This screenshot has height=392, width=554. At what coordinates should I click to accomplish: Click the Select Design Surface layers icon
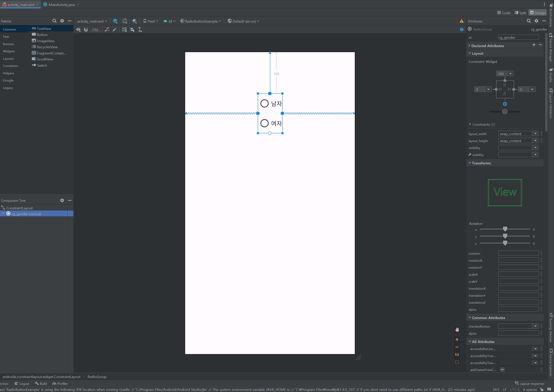point(115,21)
